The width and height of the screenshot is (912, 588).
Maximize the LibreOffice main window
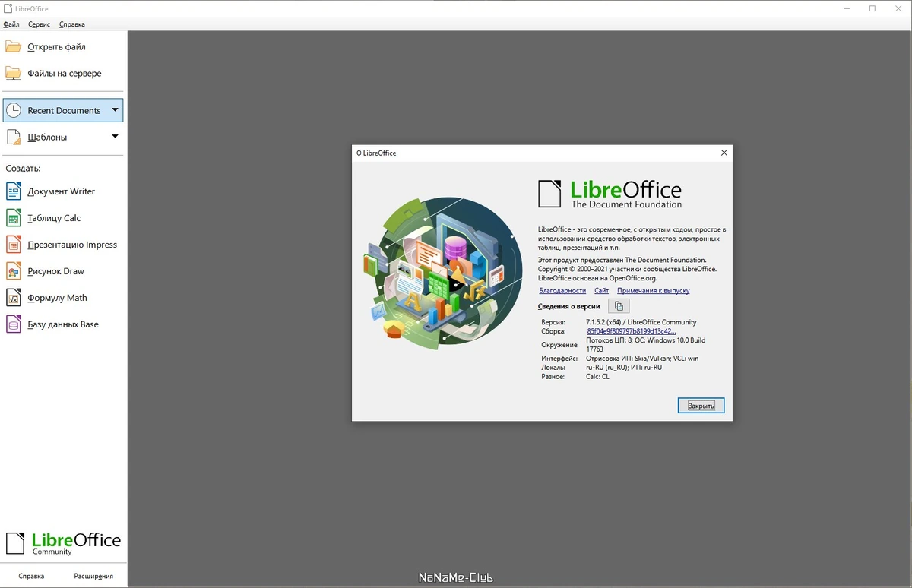pos(872,8)
